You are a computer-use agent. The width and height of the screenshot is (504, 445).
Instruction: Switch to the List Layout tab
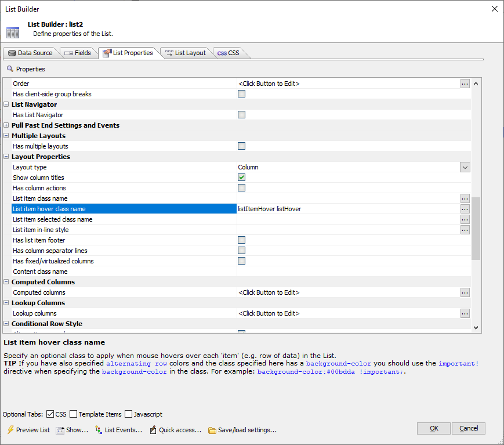[x=186, y=53]
